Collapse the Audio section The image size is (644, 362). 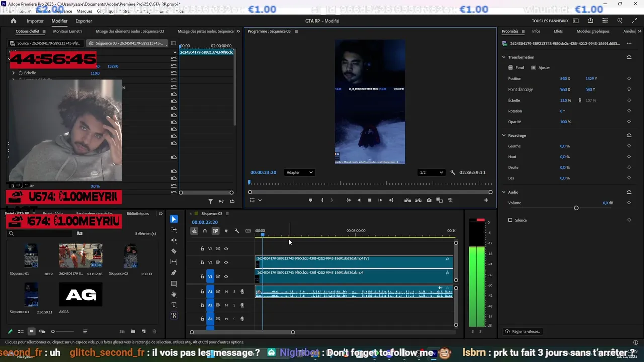(504, 192)
